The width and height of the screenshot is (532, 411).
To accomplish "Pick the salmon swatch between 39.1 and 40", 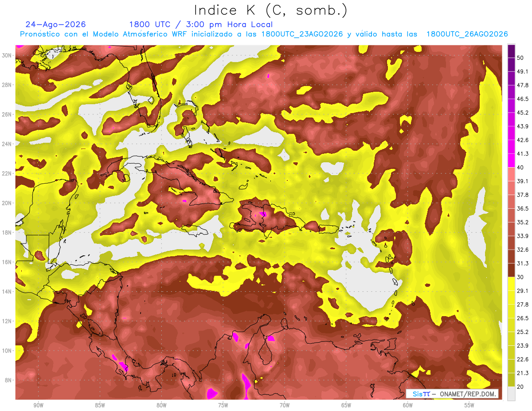I will (x=511, y=174).
